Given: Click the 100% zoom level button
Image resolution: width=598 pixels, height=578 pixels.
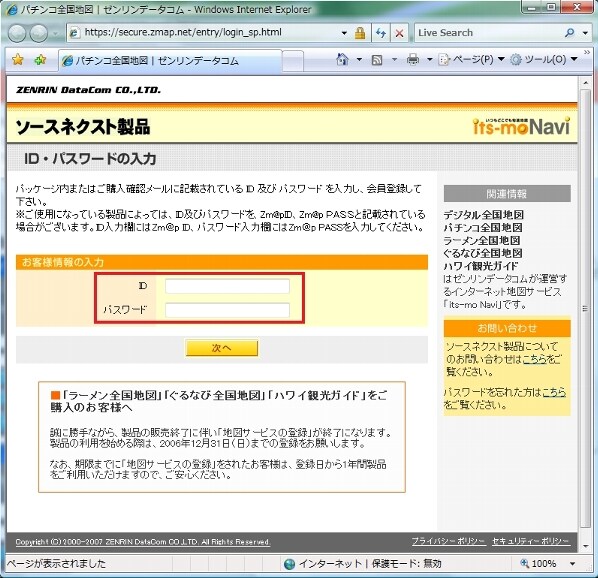Looking at the screenshot, I should click(x=538, y=564).
